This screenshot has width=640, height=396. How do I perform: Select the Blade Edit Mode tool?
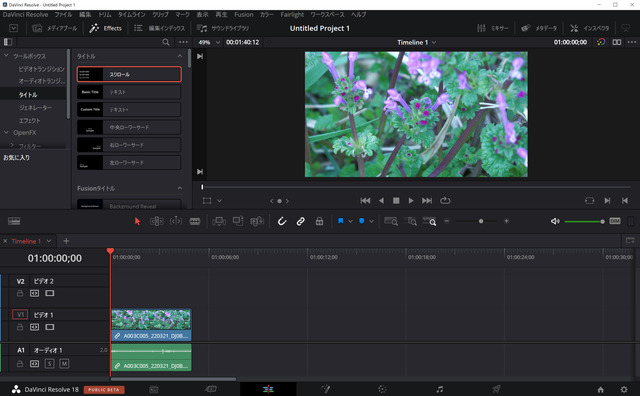(195, 221)
